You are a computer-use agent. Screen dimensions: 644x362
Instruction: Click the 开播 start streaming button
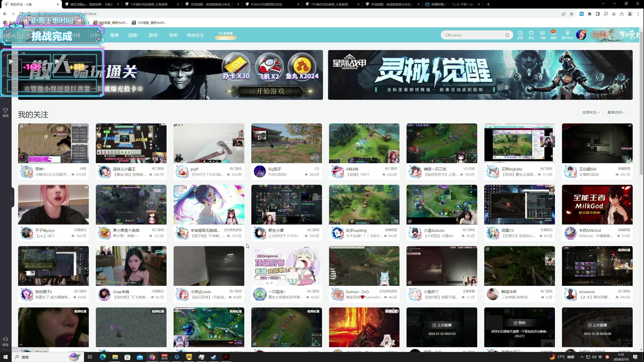click(x=600, y=35)
